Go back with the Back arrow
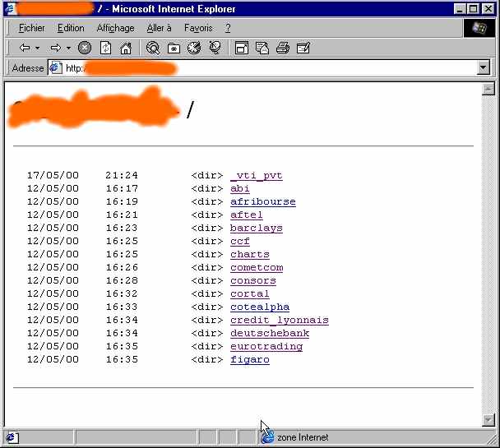 pyautogui.click(x=25, y=48)
